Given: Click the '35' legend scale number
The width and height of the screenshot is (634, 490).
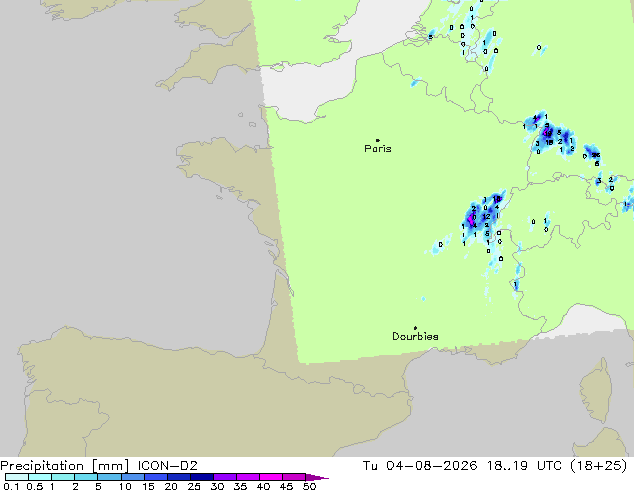Looking at the screenshot, I should click(x=240, y=486).
